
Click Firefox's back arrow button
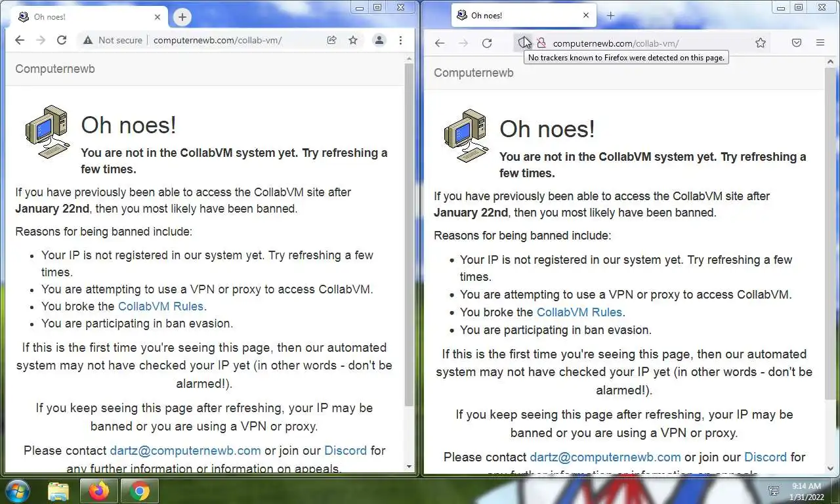tap(440, 43)
